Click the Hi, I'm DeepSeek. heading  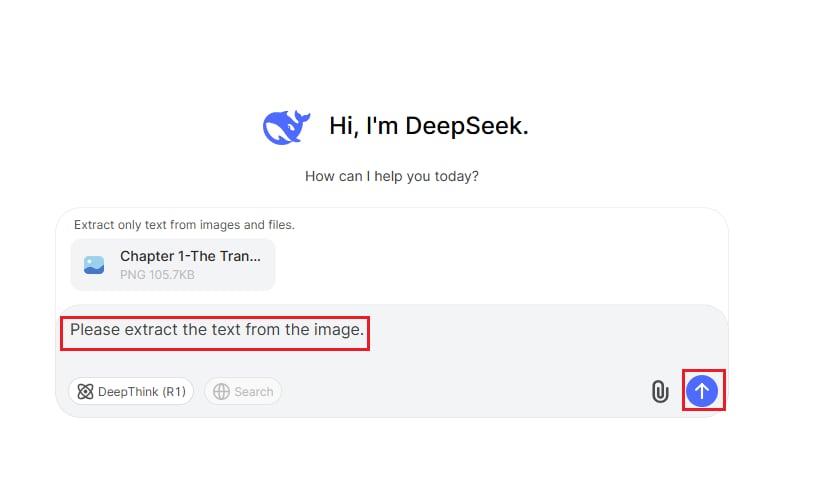429,126
